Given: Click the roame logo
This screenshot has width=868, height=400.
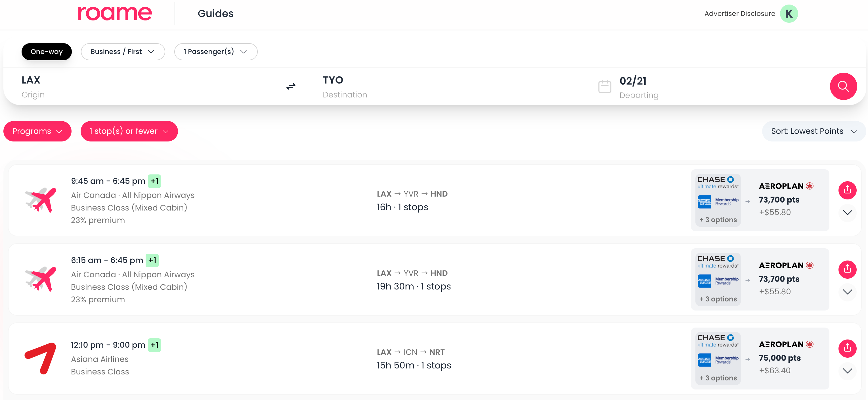Looking at the screenshot, I should coord(115,13).
